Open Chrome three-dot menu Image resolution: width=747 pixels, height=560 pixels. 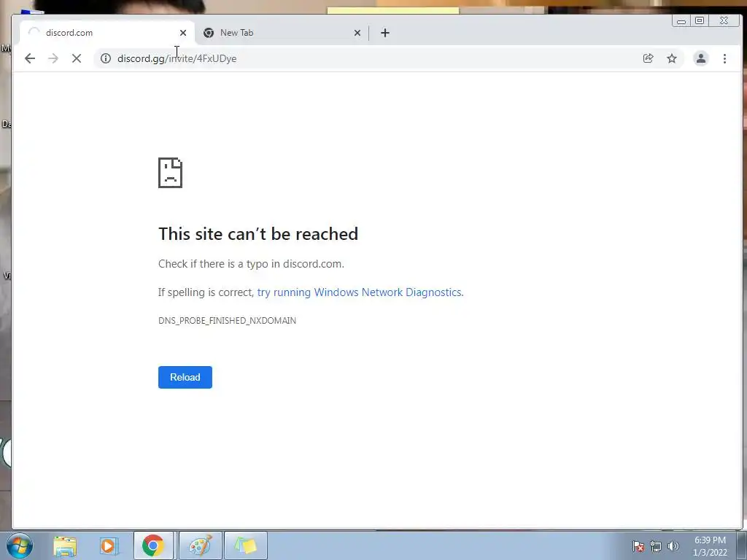(724, 58)
